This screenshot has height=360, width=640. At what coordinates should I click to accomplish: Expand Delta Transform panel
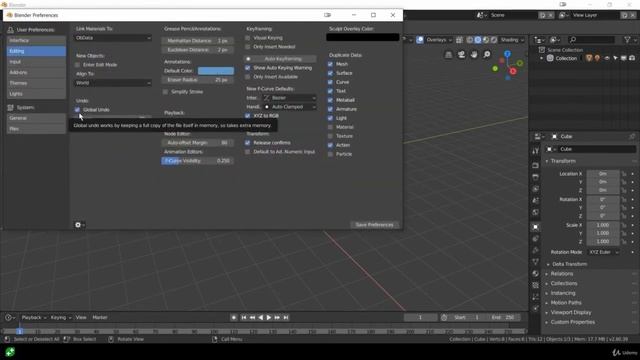tap(569, 264)
